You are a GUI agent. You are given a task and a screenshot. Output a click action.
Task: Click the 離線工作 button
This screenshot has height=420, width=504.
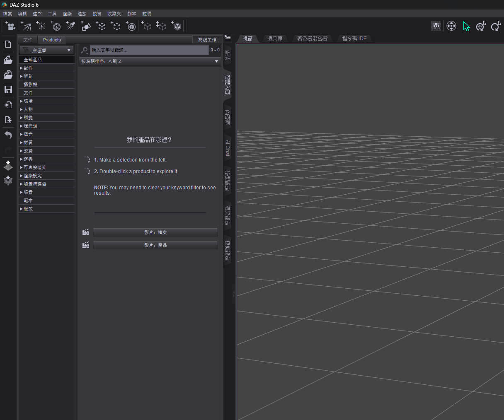207,40
